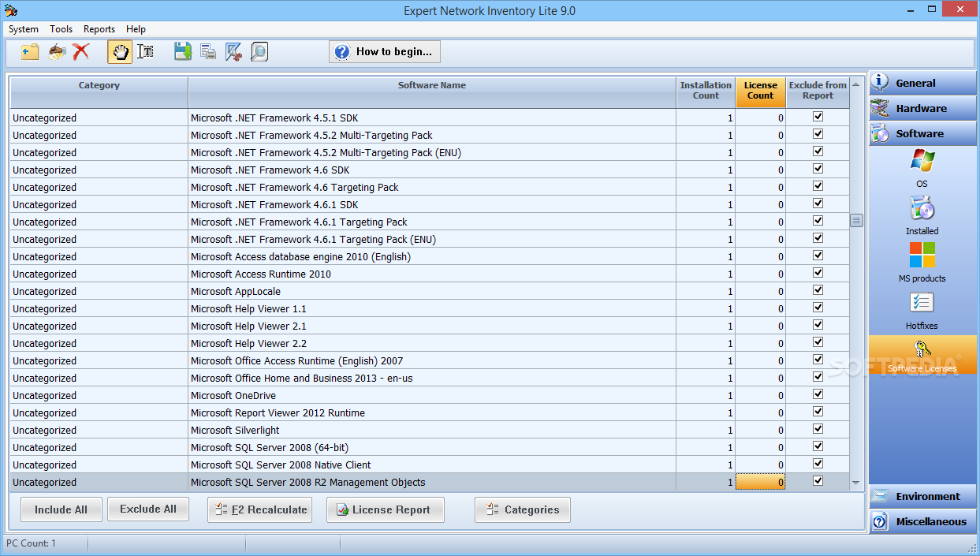This screenshot has width=980, height=556.
Task: Open the System menu
Action: click(x=24, y=29)
